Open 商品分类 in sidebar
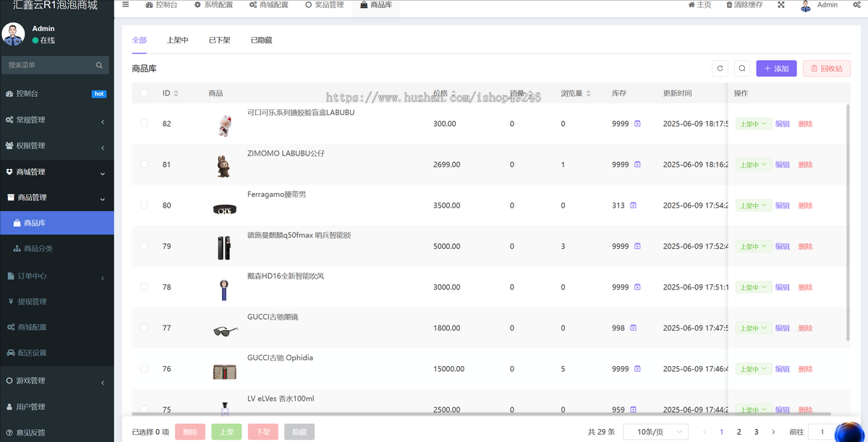 click(x=57, y=249)
